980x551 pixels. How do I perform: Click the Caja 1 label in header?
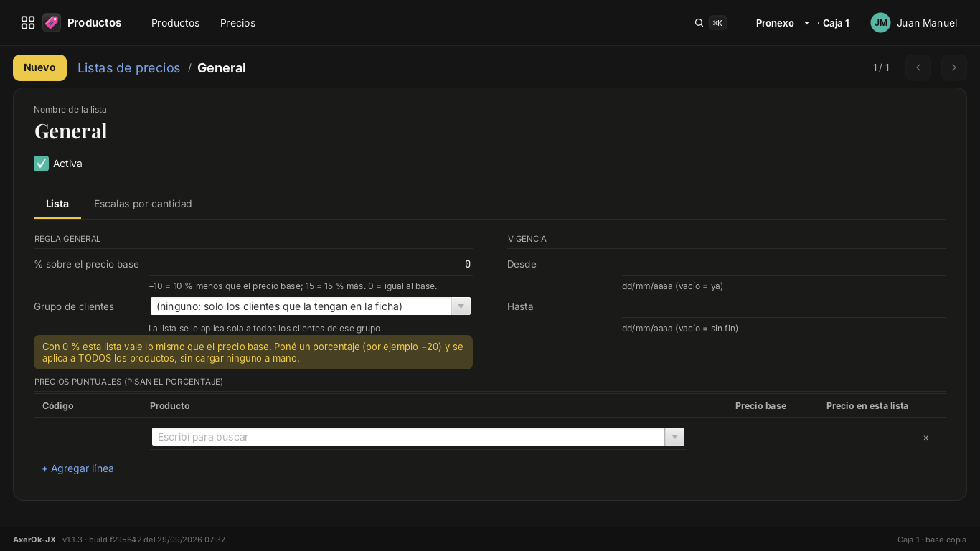tap(836, 23)
